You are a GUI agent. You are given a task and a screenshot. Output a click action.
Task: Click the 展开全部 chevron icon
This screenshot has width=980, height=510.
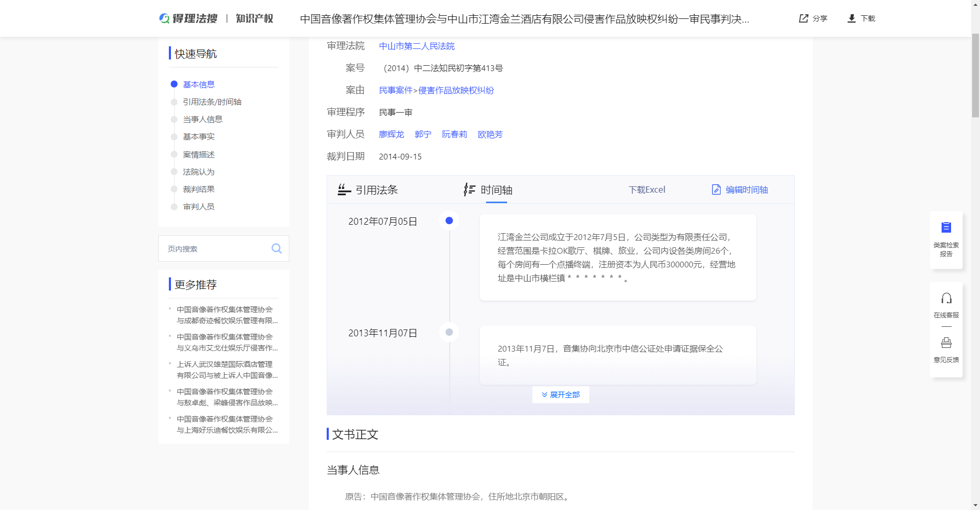point(544,395)
